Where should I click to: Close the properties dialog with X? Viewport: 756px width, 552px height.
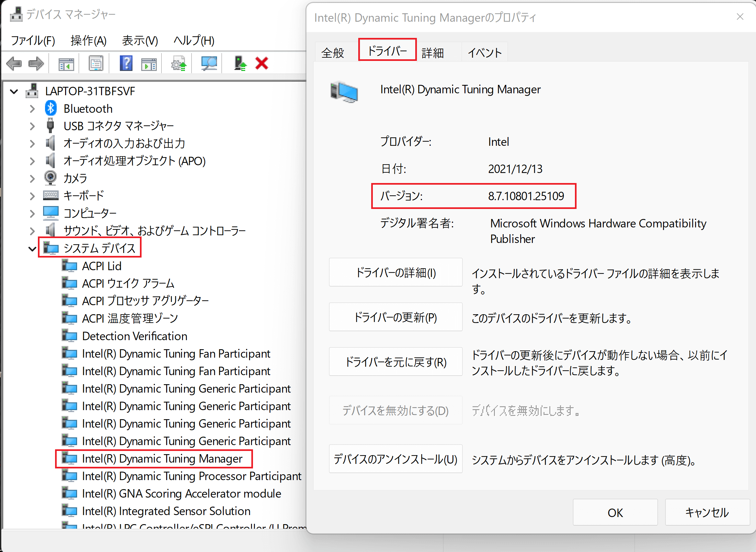740,17
